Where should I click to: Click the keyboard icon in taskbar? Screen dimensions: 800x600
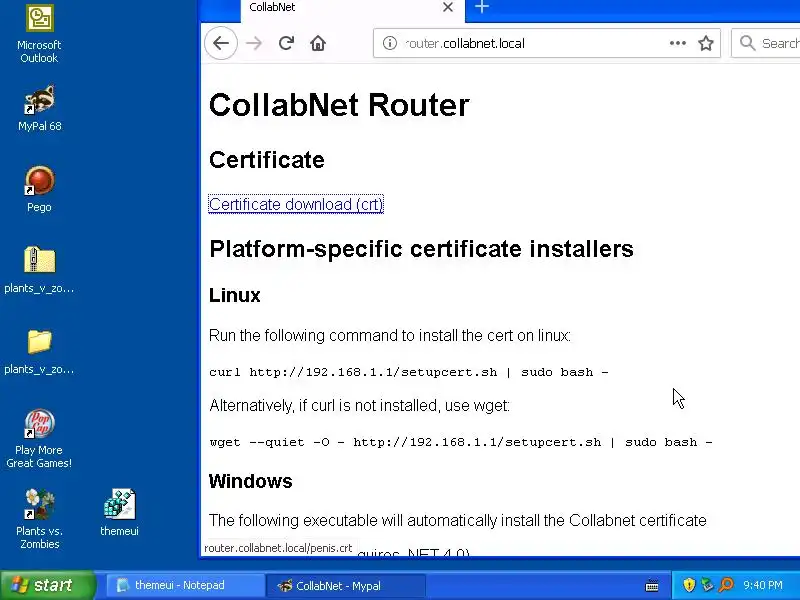pyautogui.click(x=652, y=585)
